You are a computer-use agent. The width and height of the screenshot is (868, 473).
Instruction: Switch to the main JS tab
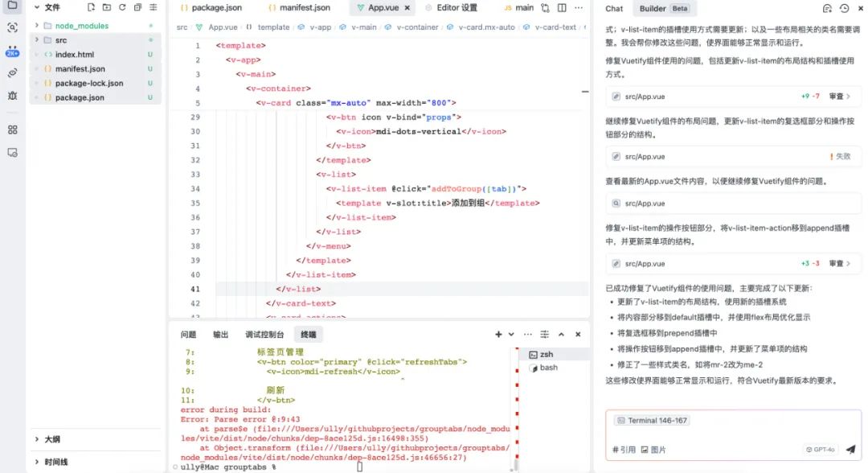519,8
